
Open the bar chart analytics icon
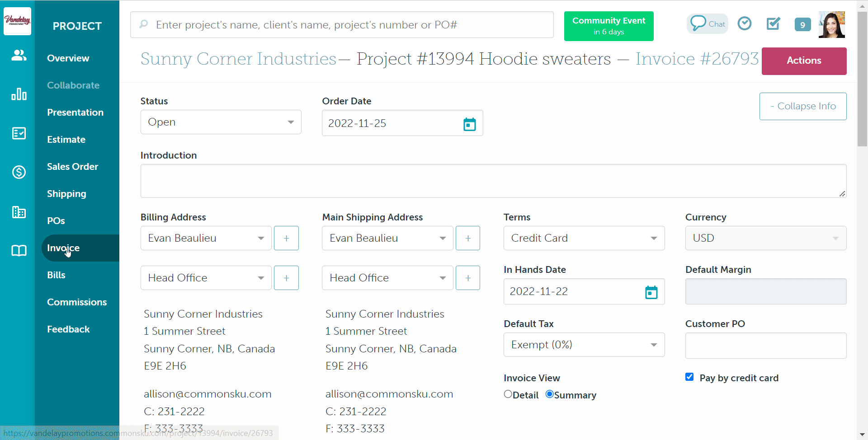(19, 94)
